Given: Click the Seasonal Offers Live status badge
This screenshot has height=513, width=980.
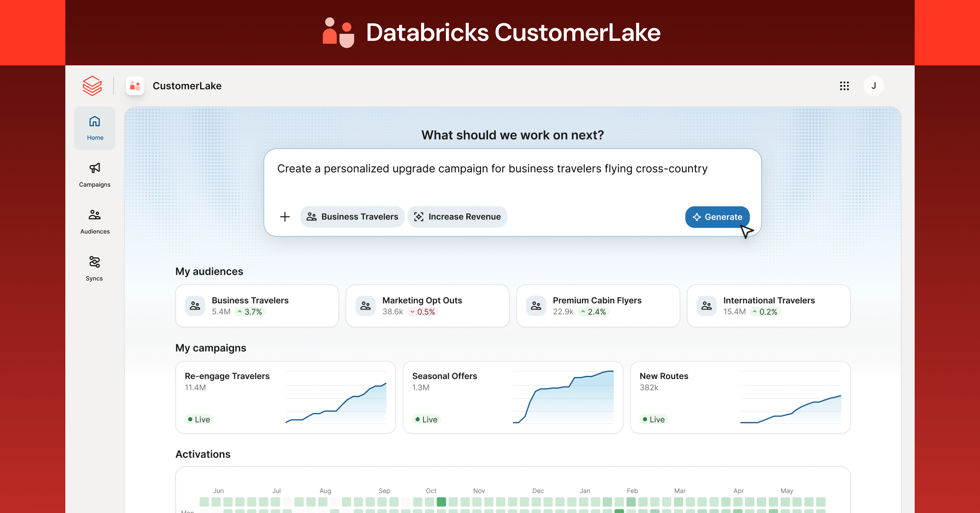Looking at the screenshot, I should pos(427,419).
